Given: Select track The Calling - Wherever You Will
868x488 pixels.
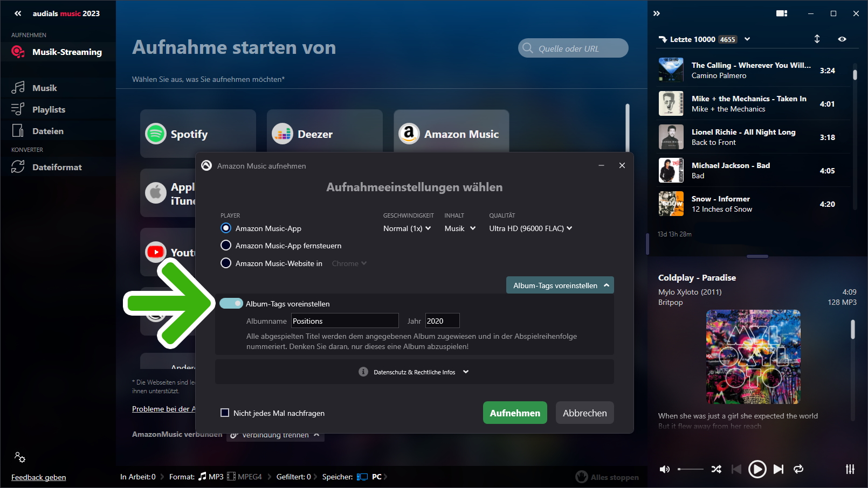Looking at the screenshot, I should [753, 70].
